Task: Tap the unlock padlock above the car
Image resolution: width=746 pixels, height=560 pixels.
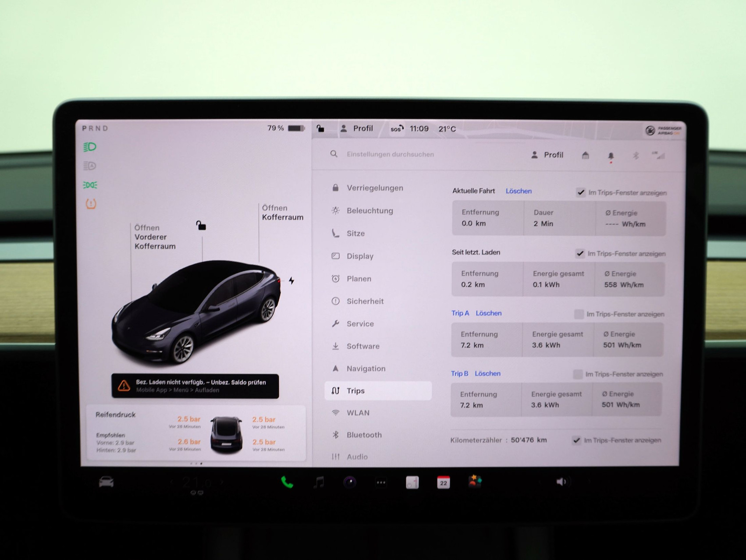Action: [201, 226]
